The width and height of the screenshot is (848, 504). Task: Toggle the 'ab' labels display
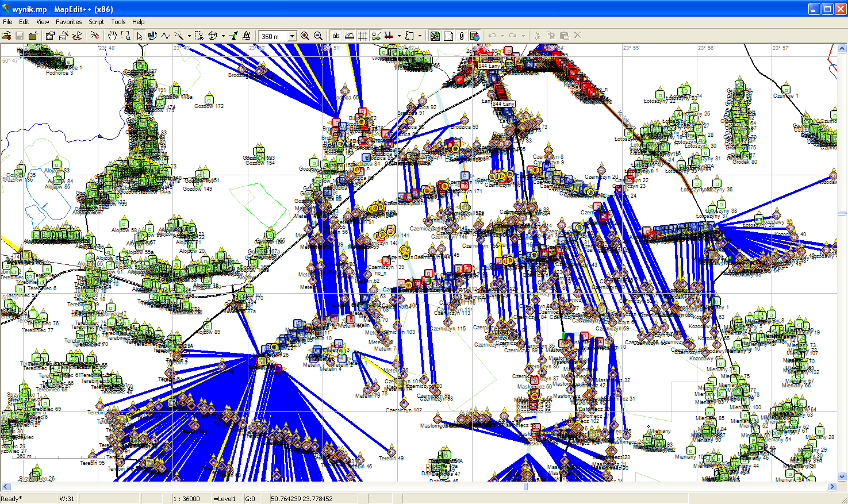click(x=336, y=36)
